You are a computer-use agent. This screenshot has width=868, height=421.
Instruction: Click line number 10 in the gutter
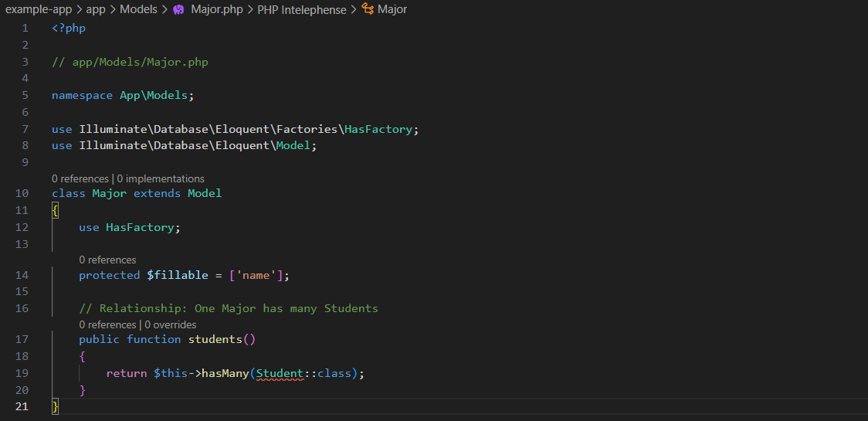point(22,193)
